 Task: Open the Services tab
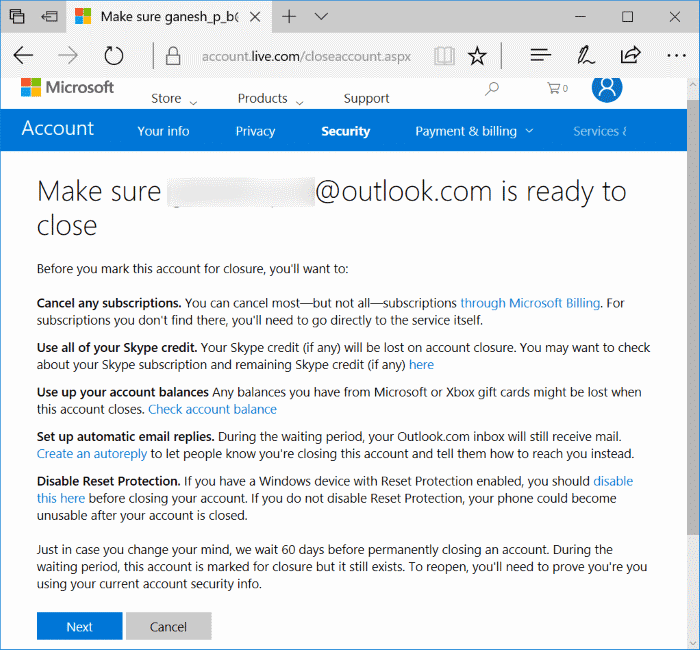coord(600,131)
